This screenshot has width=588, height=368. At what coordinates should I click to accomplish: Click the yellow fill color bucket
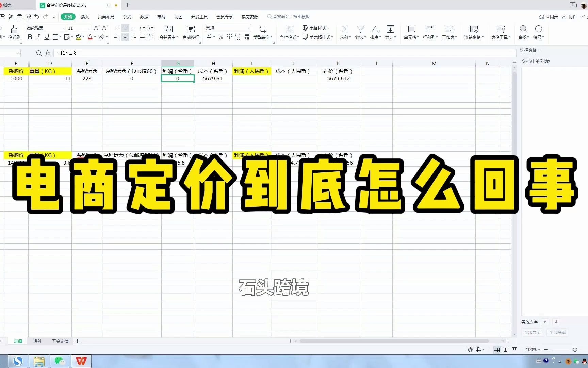click(x=79, y=37)
